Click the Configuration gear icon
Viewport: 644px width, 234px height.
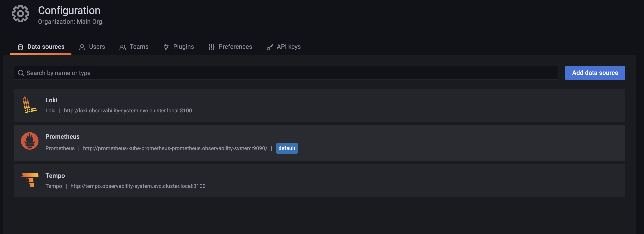(x=20, y=14)
